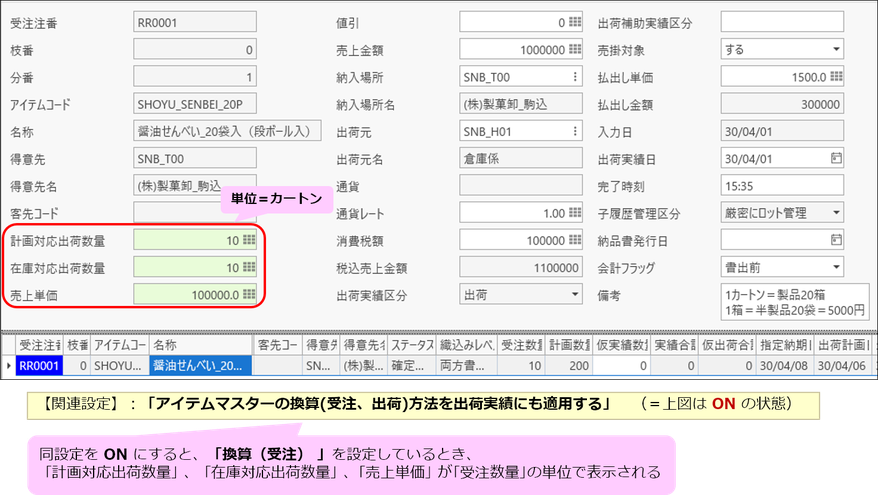The width and height of the screenshot is (878, 495).
Task: Open lookup dots in 納入場所 field
Action: 575,77
